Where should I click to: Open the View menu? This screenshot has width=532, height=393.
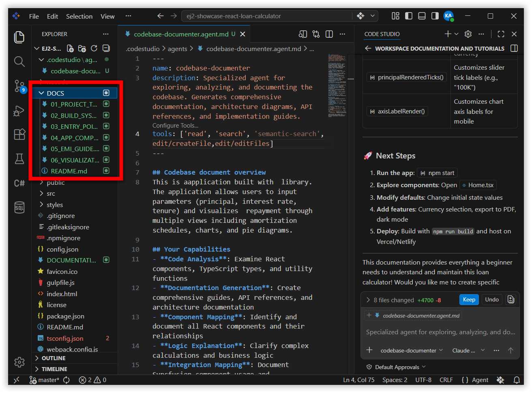pos(107,16)
